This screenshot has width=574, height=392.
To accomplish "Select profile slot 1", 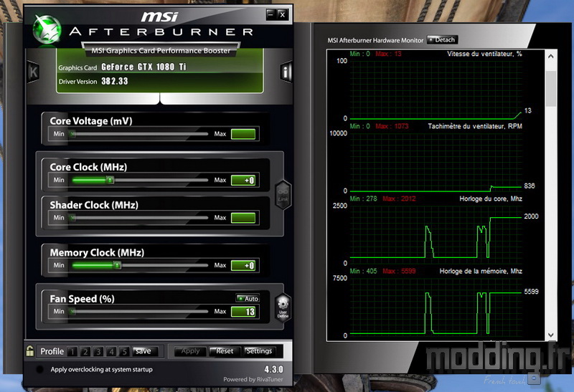I will point(72,352).
